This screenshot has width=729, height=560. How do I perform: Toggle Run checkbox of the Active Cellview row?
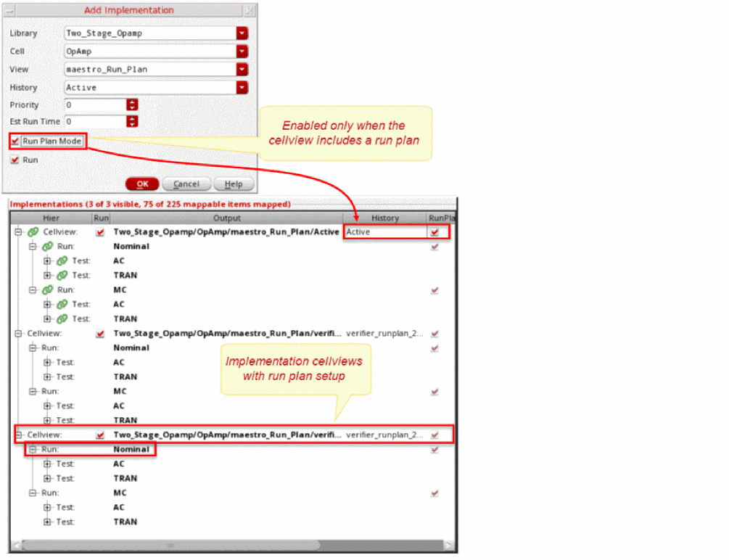[x=100, y=232]
